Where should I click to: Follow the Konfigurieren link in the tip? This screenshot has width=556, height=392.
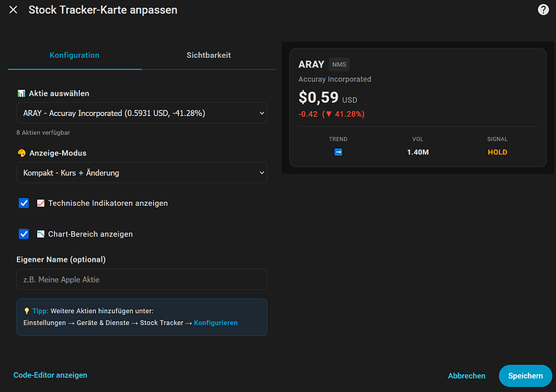(x=215, y=323)
